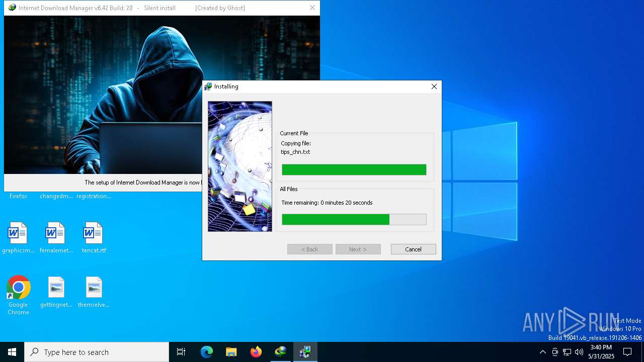
Task: Open the Windows Start menu
Action: click(12, 352)
